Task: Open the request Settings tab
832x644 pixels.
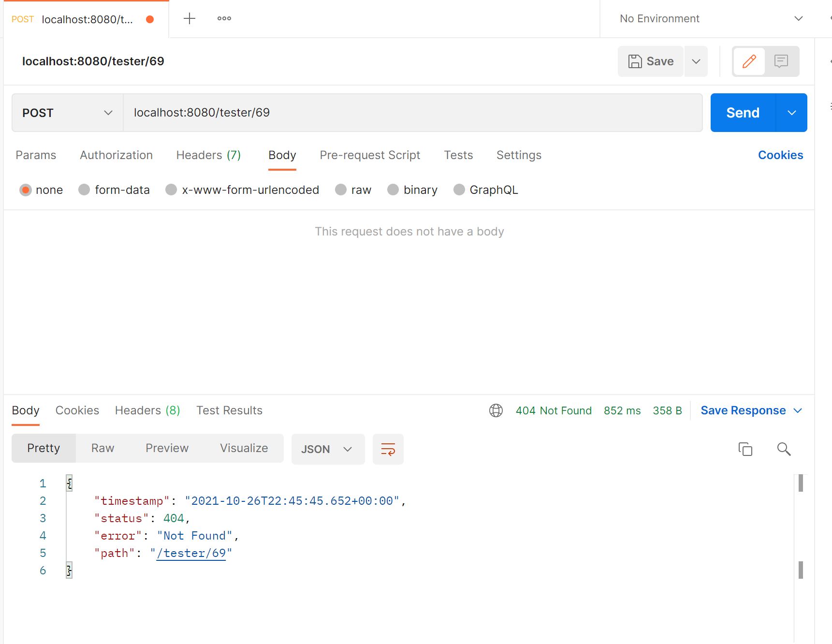Action: pos(519,155)
